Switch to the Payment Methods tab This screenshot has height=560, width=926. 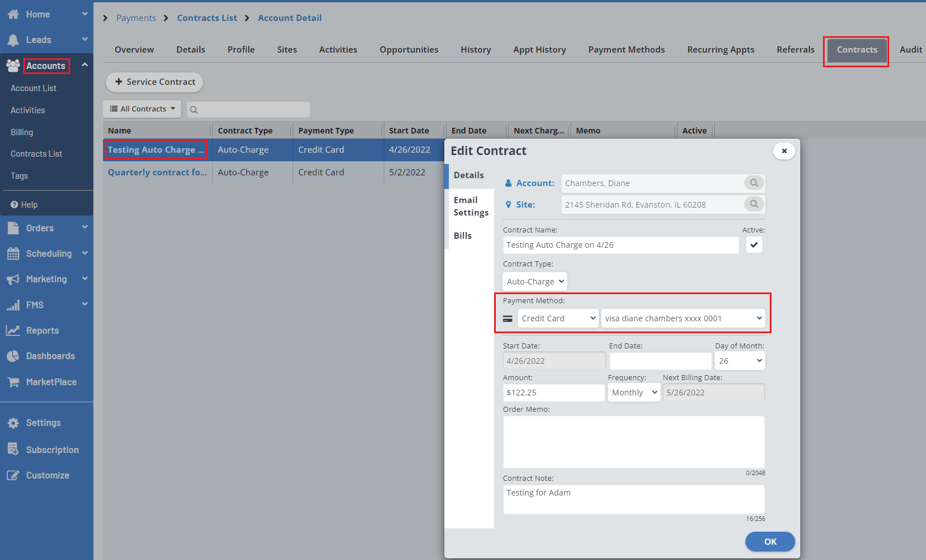coord(626,50)
